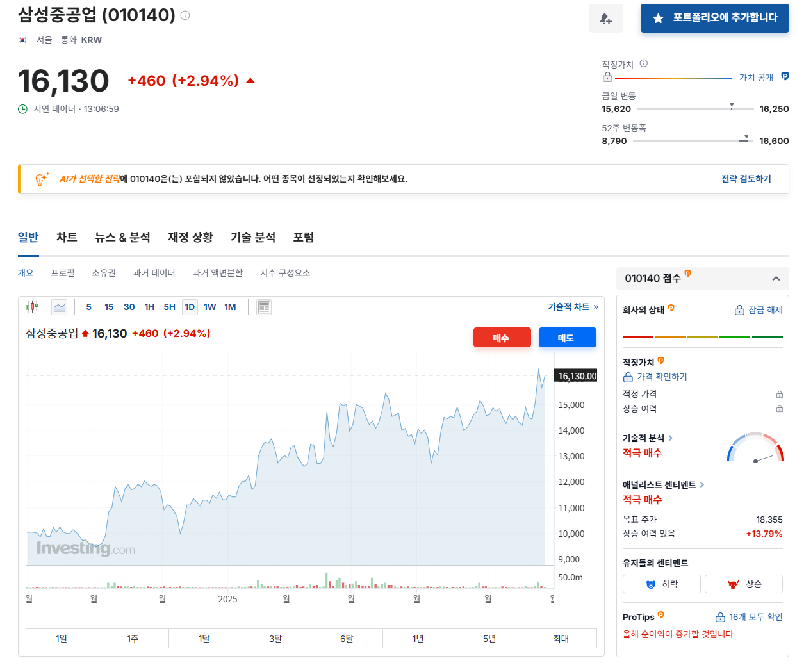
Task: Toggle the chart news panel icon
Action: pyautogui.click(x=264, y=307)
